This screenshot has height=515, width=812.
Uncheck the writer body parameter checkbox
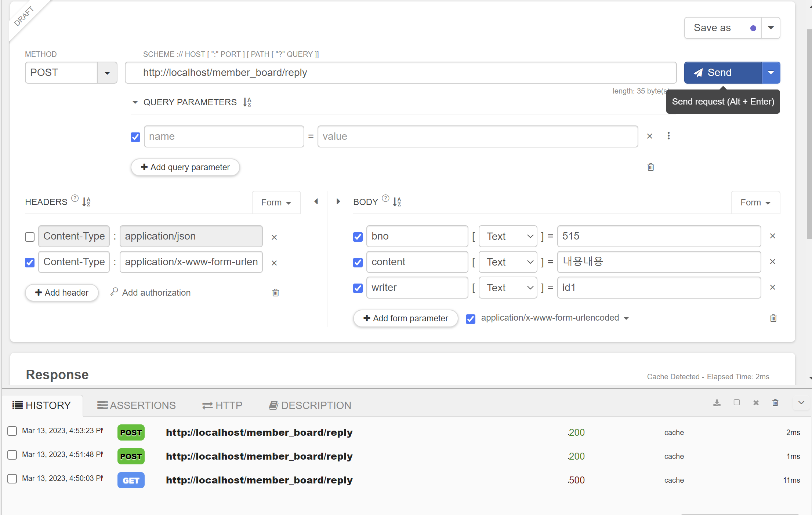(x=358, y=288)
